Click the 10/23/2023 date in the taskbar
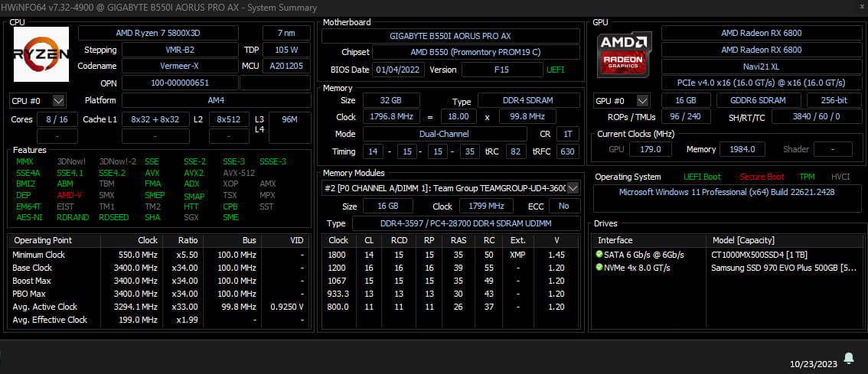Image resolution: width=868 pixels, height=374 pixels. coord(813,364)
